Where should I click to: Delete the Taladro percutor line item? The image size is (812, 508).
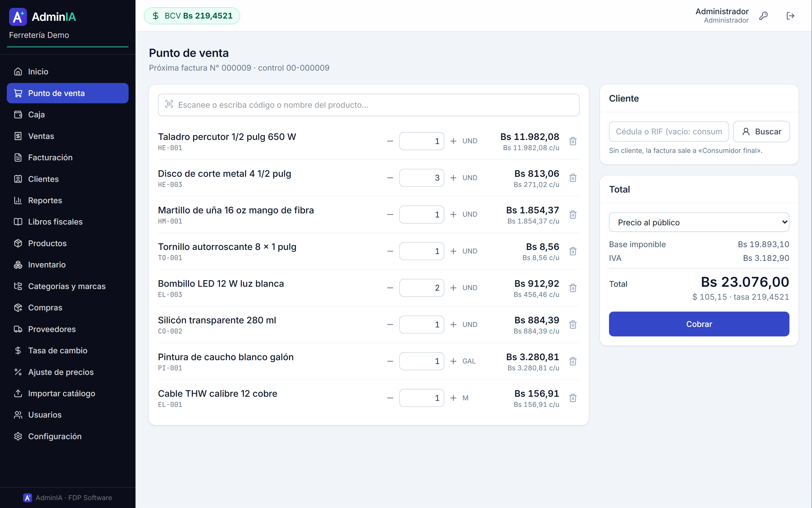coord(573,141)
